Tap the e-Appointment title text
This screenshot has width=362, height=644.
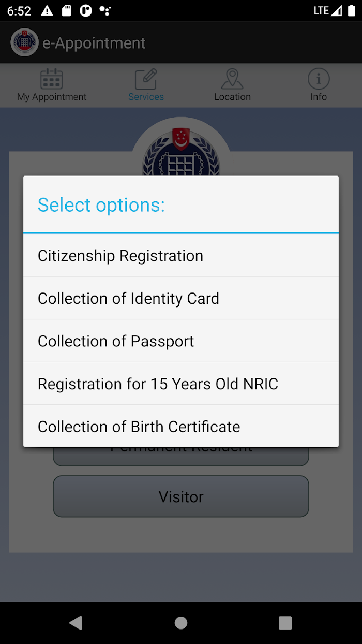click(94, 43)
